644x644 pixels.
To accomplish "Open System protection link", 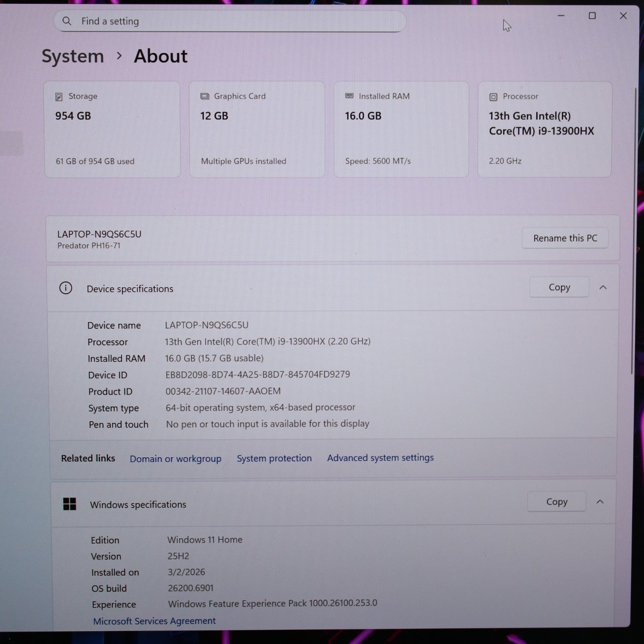I will point(274,458).
